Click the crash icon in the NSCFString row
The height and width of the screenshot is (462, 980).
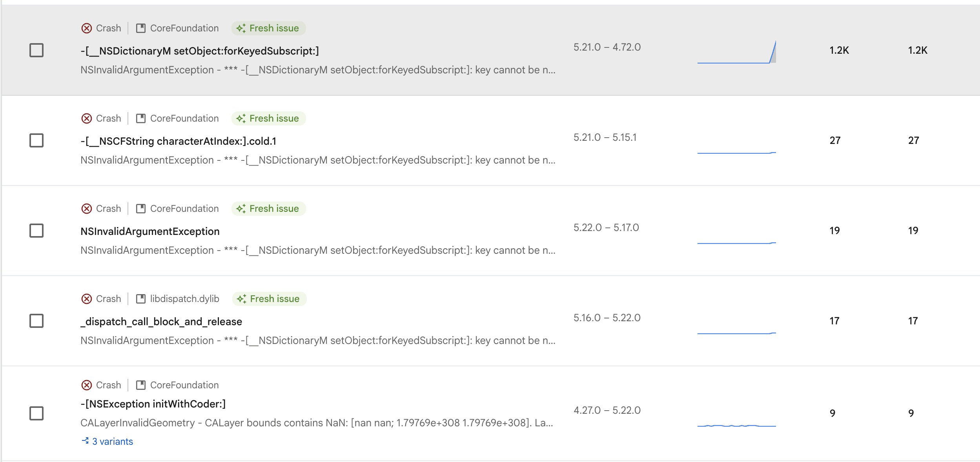(87, 118)
